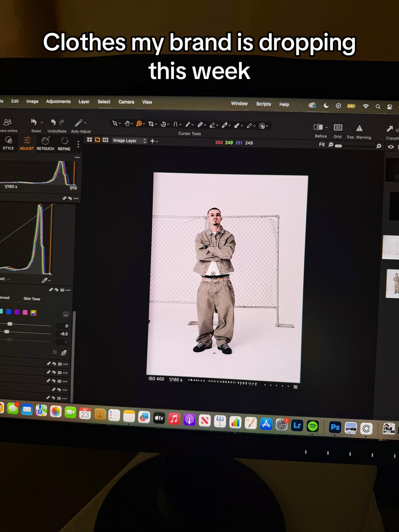Viewport: 399px width, 532px height.
Task: Click the Auto Adjust wand icon
Action: [79, 123]
